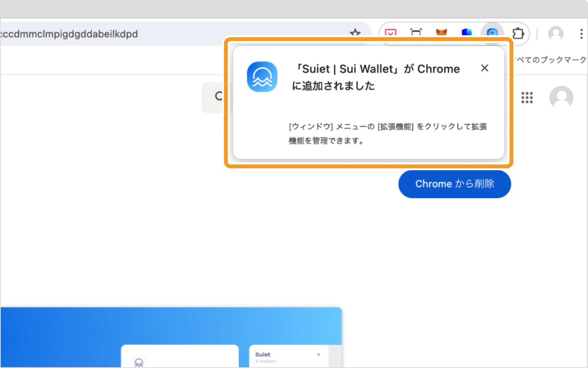Click the "拡張機能を管理できます" description text
The image size is (588, 368).
(x=388, y=133)
